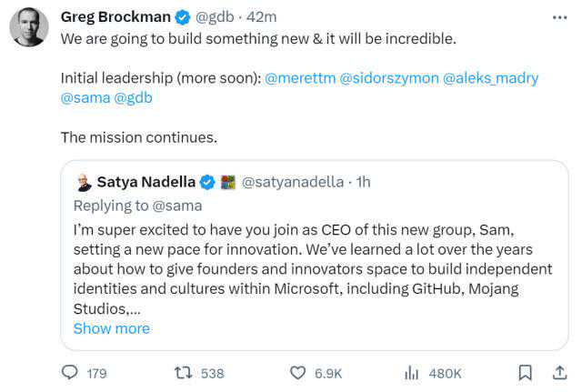
Task: Click Satya Nadella's verified checkmark
Action: 207,182
